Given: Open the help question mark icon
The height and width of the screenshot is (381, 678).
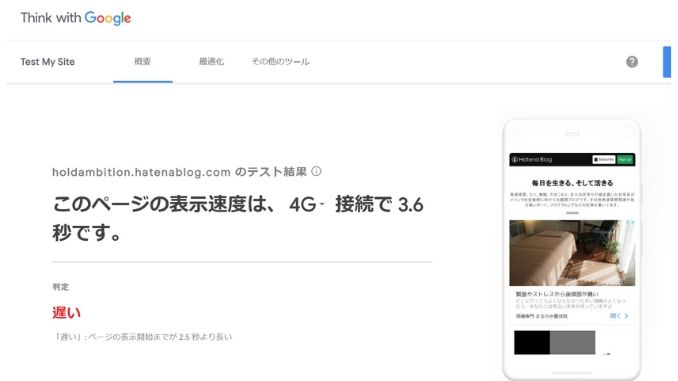Looking at the screenshot, I should click(632, 62).
